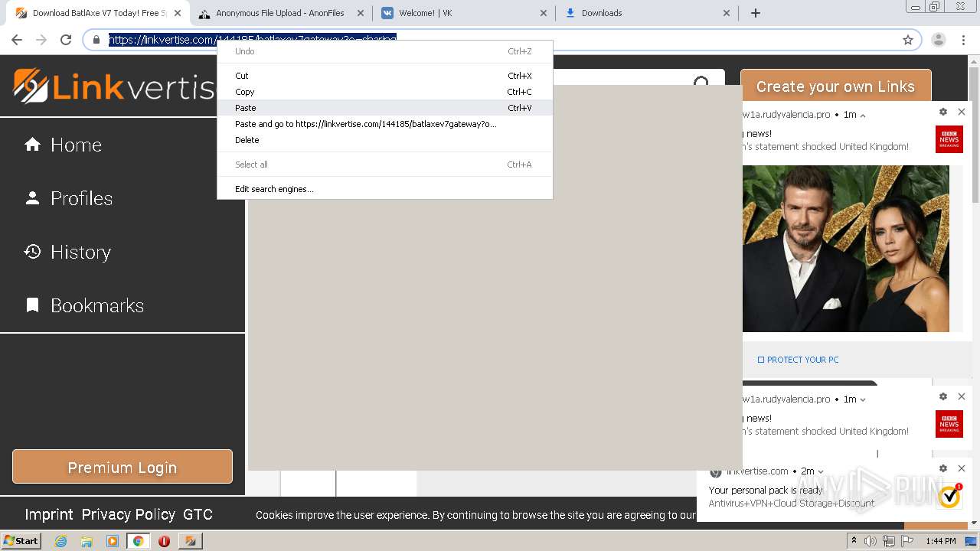This screenshot has height=551, width=980.
Task: Reload the current page
Action: pos(66,40)
